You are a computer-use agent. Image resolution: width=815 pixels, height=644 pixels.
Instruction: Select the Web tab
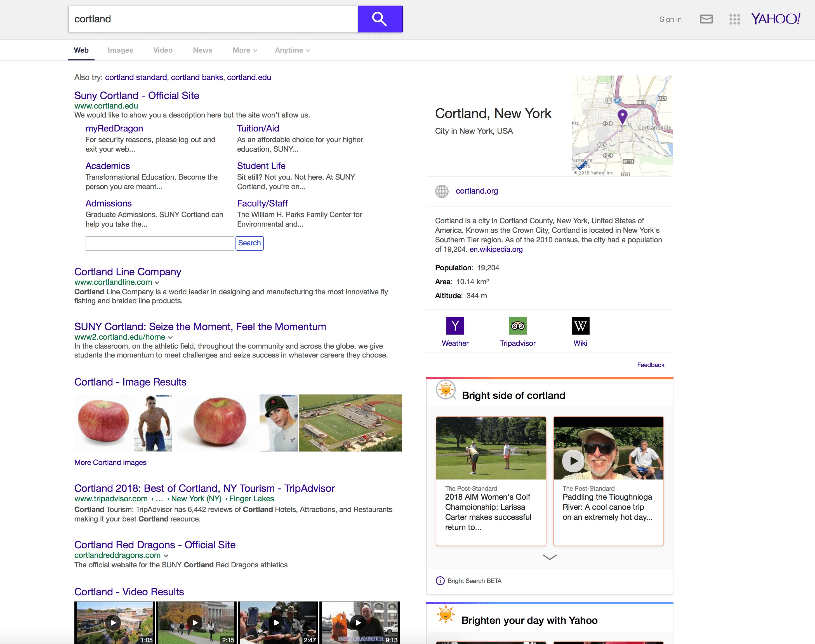pyautogui.click(x=81, y=50)
